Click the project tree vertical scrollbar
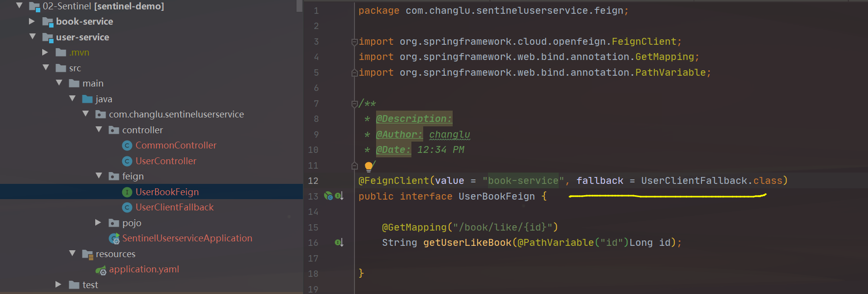This screenshot has height=294, width=868. (x=299, y=6)
